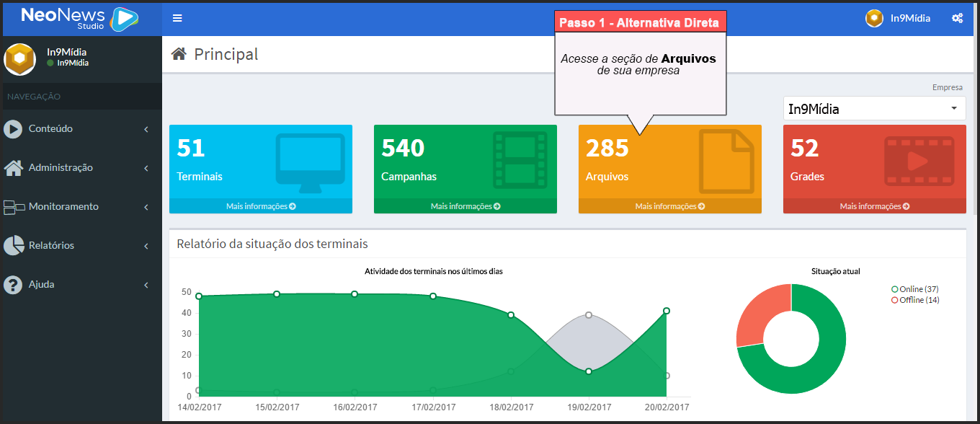Click the Arquivos file icon
The width and height of the screenshot is (980, 424).
point(726,162)
